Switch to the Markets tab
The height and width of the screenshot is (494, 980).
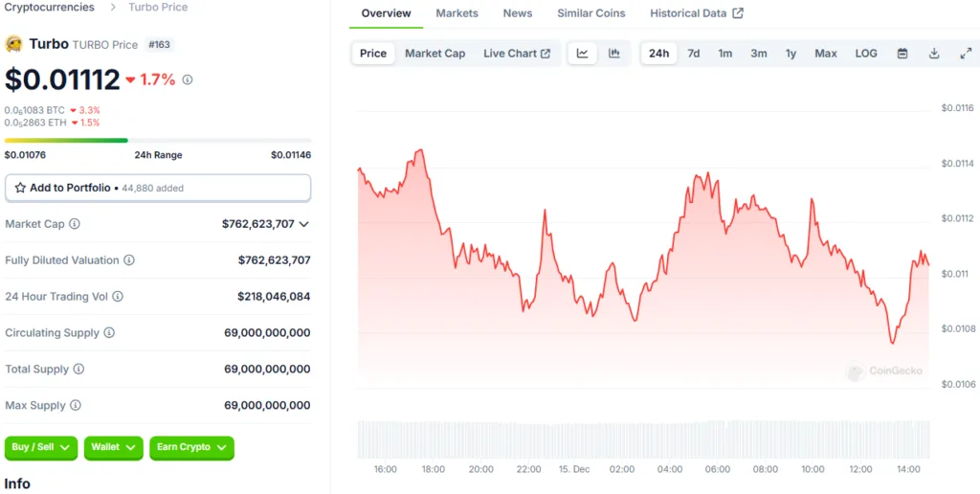(457, 13)
